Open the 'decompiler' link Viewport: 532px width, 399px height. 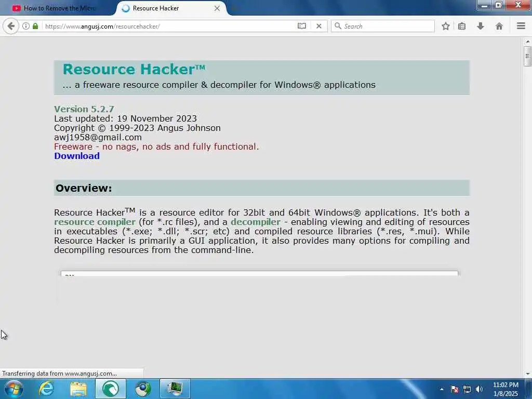coord(256,222)
